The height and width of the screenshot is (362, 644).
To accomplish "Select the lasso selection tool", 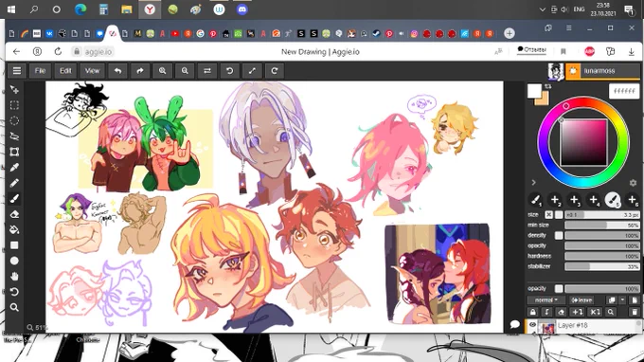I will 14,136.
